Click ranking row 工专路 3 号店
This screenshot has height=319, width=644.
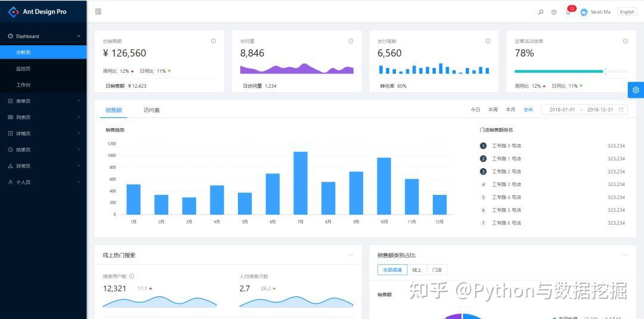coord(552,184)
